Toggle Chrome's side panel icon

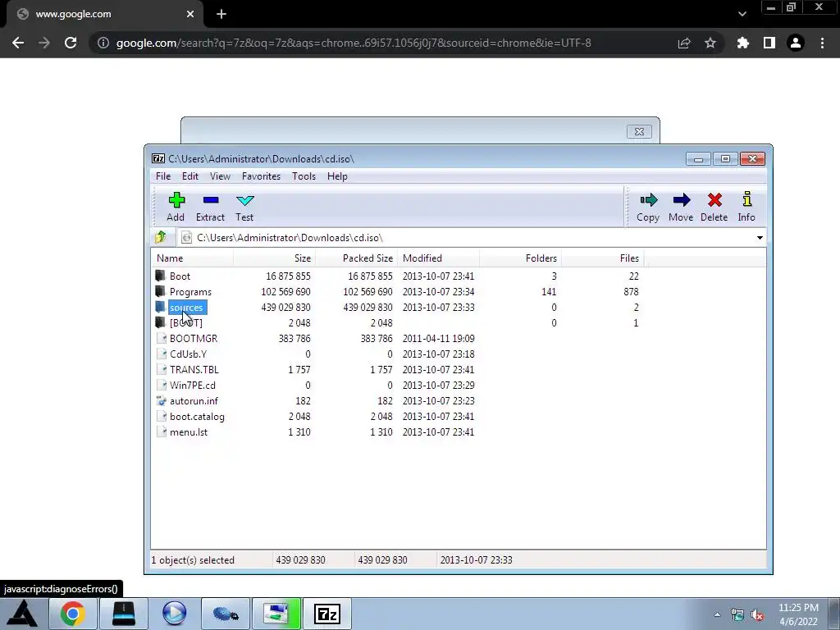point(769,43)
